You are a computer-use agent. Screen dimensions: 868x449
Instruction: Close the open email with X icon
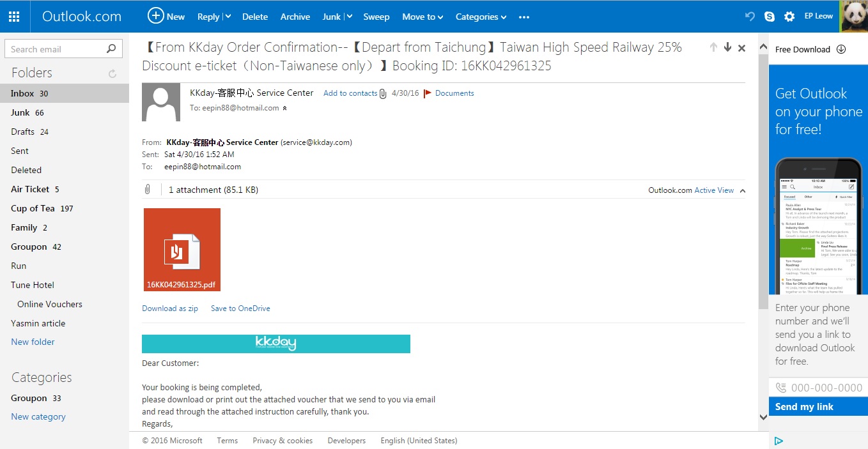click(x=742, y=48)
